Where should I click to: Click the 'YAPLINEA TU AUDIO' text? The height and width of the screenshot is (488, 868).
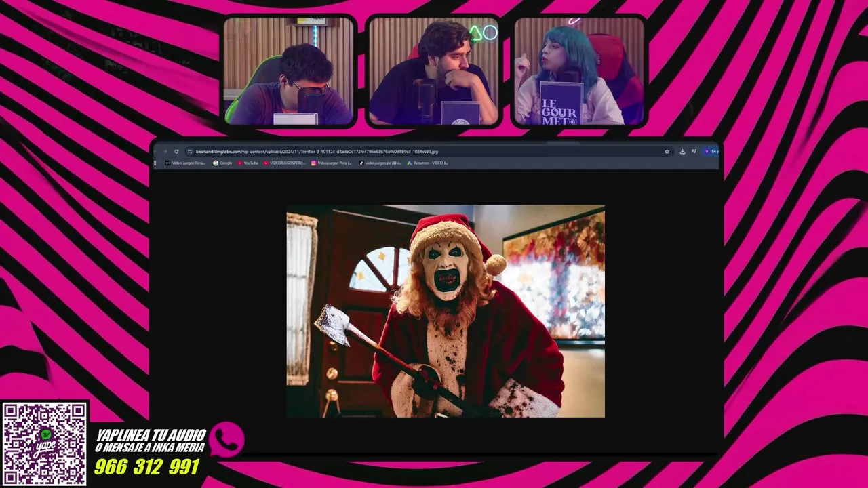(x=151, y=434)
